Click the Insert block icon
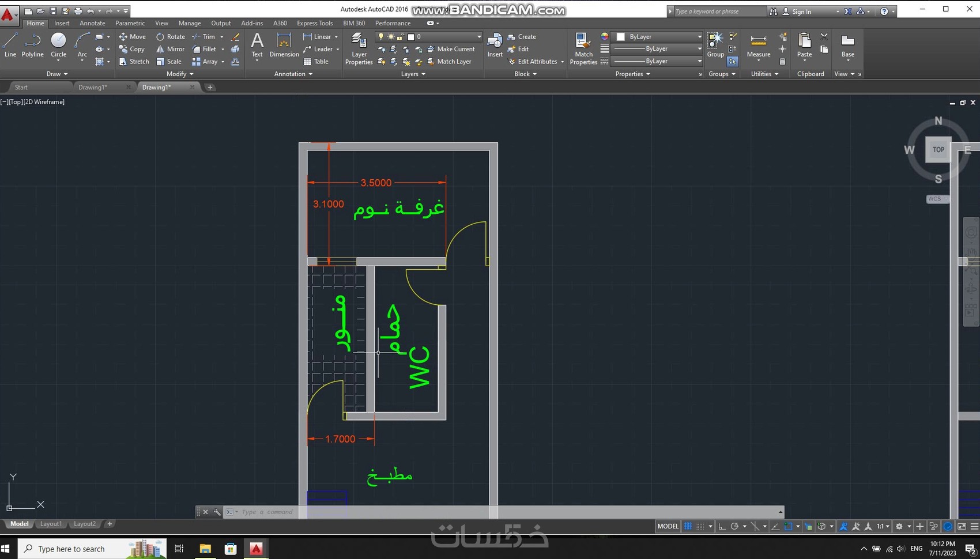 (495, 45)
